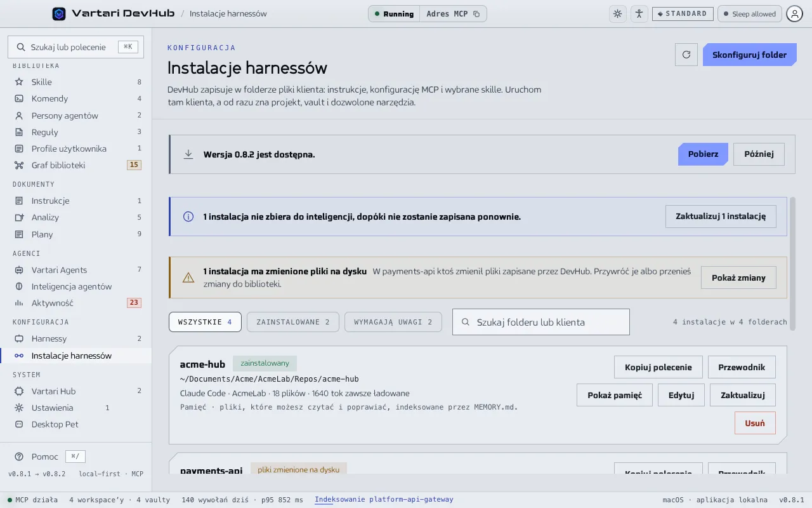Click the Ustawienia gear icon
Viewport: 812px width, 508px height.
pyautogui.click(x=19, y=408)
